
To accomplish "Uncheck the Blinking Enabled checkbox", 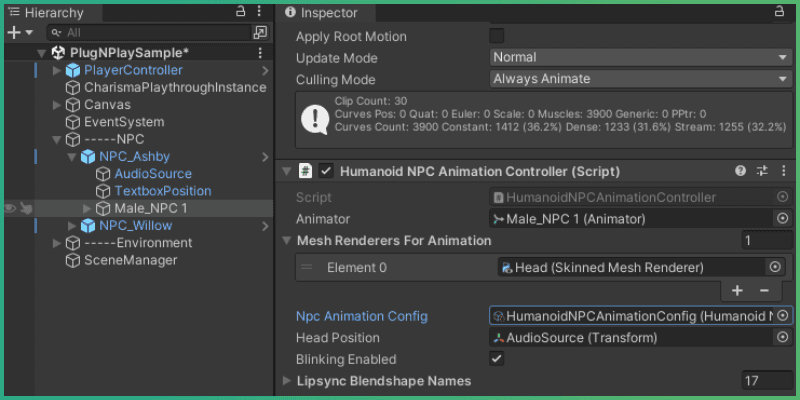I will 497,359.
